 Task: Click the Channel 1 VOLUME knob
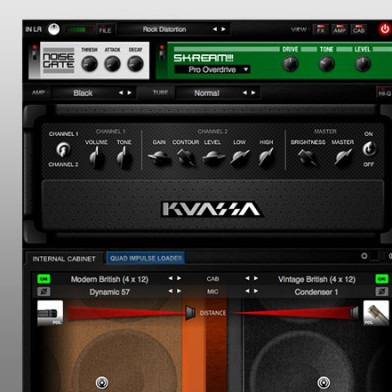[96, 157]
